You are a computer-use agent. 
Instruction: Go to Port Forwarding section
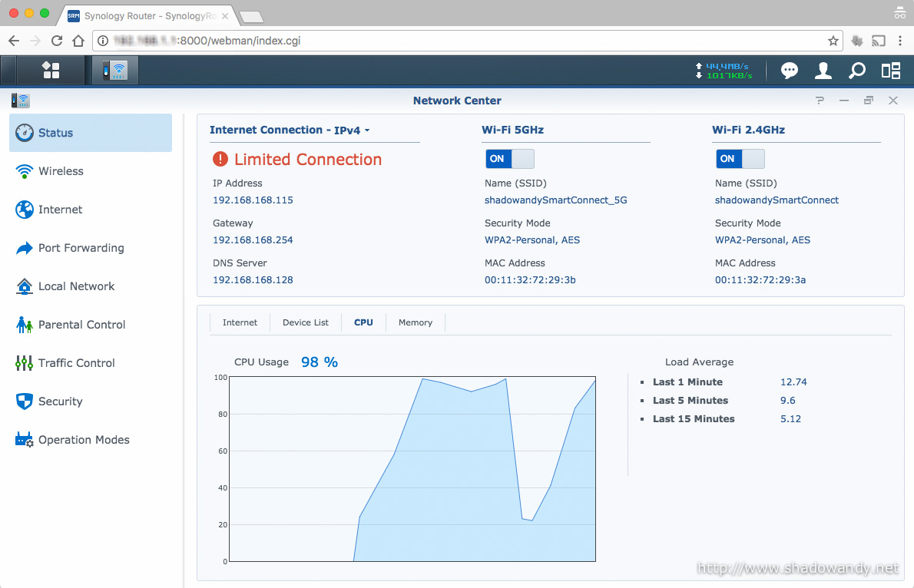click(81, 248)
